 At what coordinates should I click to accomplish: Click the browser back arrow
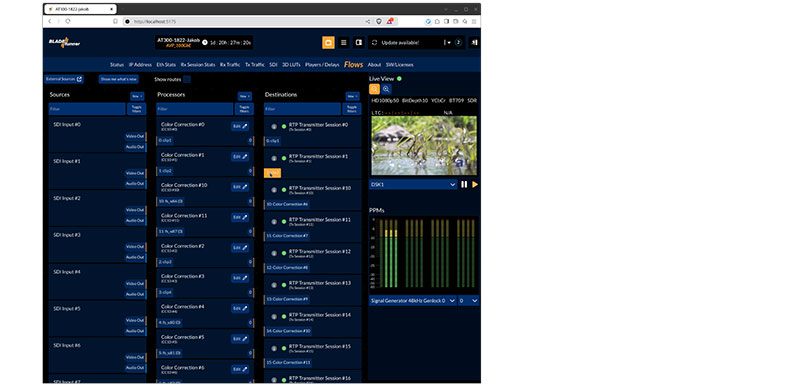tap(49, 21)
